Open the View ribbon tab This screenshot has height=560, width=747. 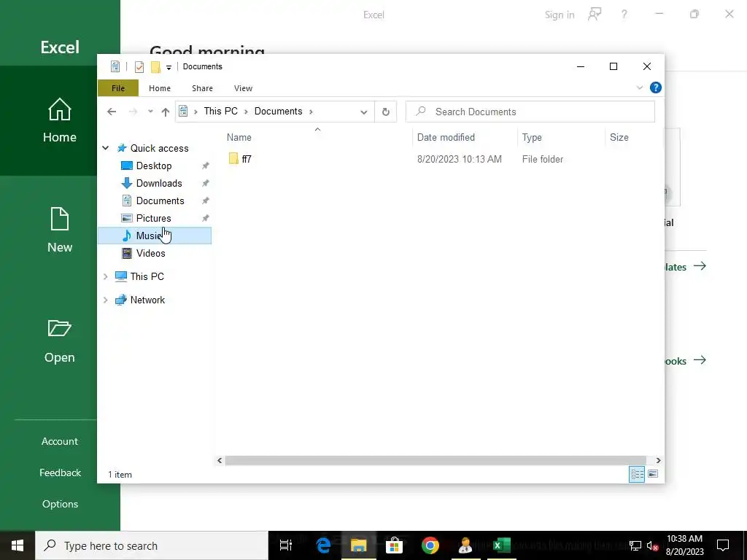coord(243,88)
